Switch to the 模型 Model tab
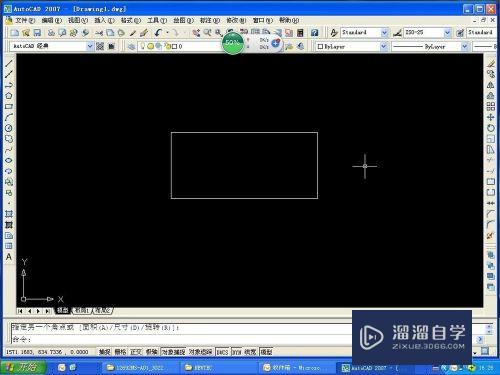The width and height of the screenshot is (500, 375). tap(62, 311)
